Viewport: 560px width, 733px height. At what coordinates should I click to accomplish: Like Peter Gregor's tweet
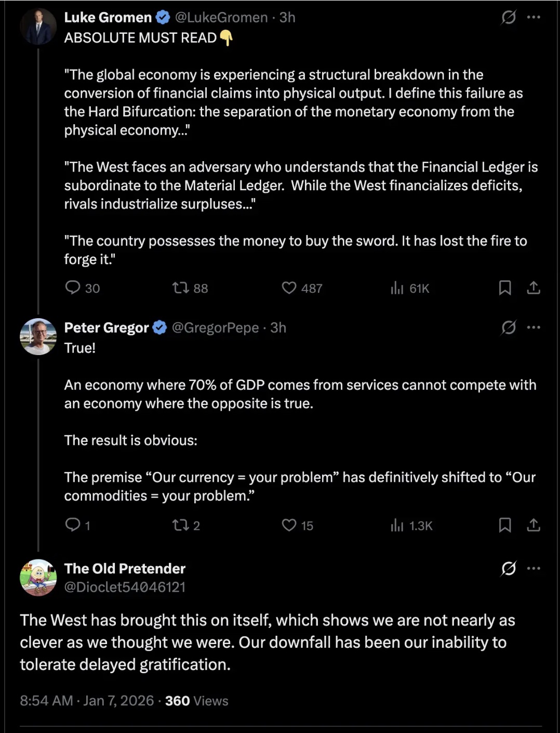[x=289, y=525]
